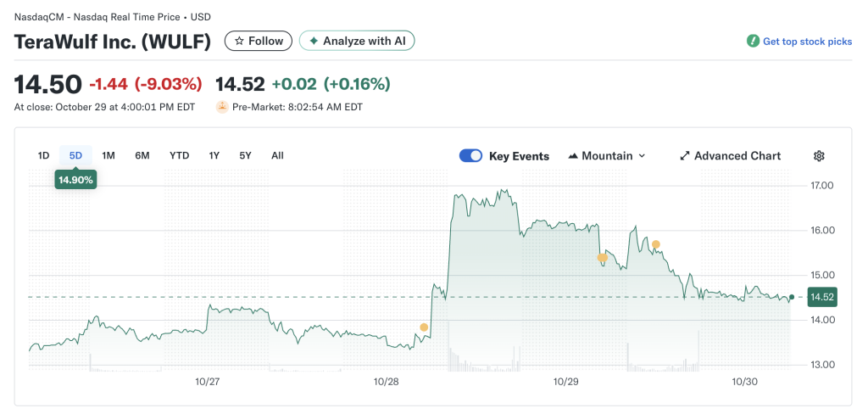Image resolution: width=868 pixels, height=414 pixels.
Task: Click the star icon in Follow button
Action: click(239, 41)
